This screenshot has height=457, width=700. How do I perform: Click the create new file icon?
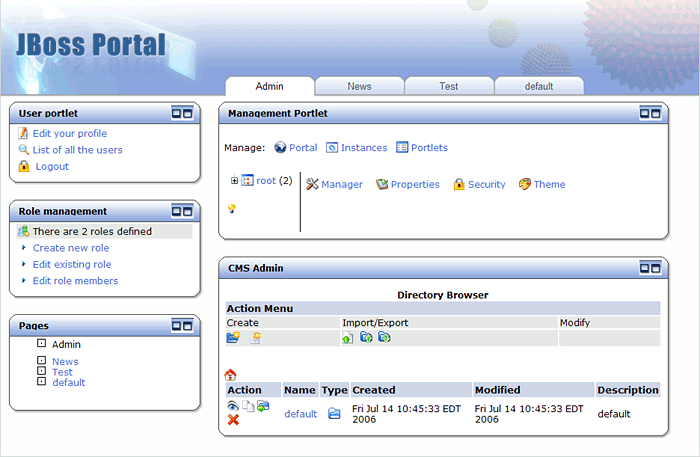click(x=255, y=338)
